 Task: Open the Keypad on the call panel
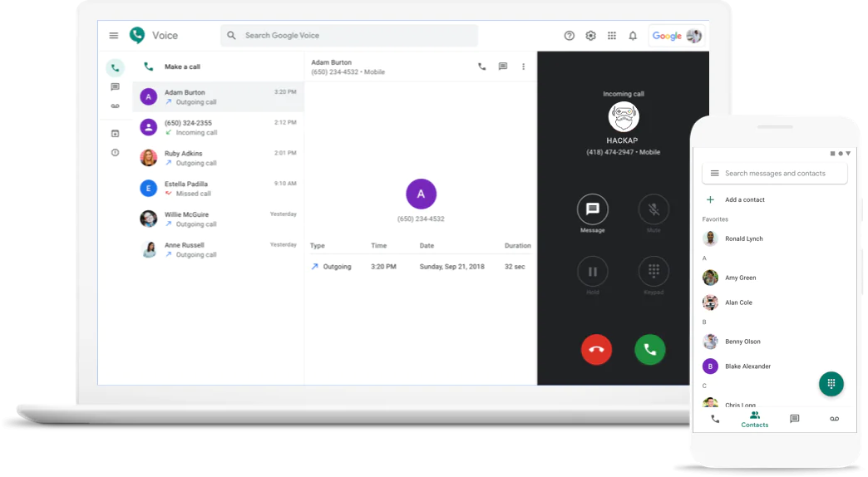(653, 272)
